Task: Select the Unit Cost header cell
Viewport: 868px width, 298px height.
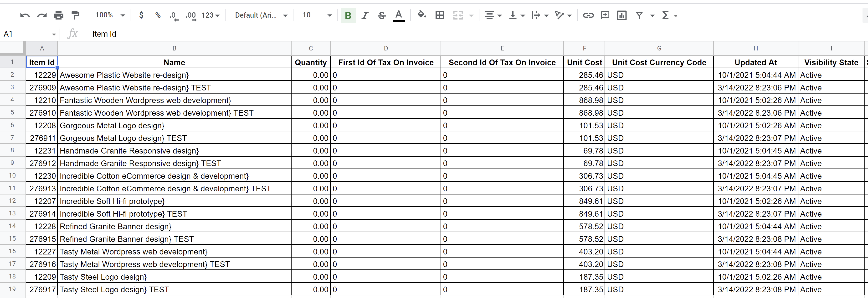Action: click(x=584, y=62)
